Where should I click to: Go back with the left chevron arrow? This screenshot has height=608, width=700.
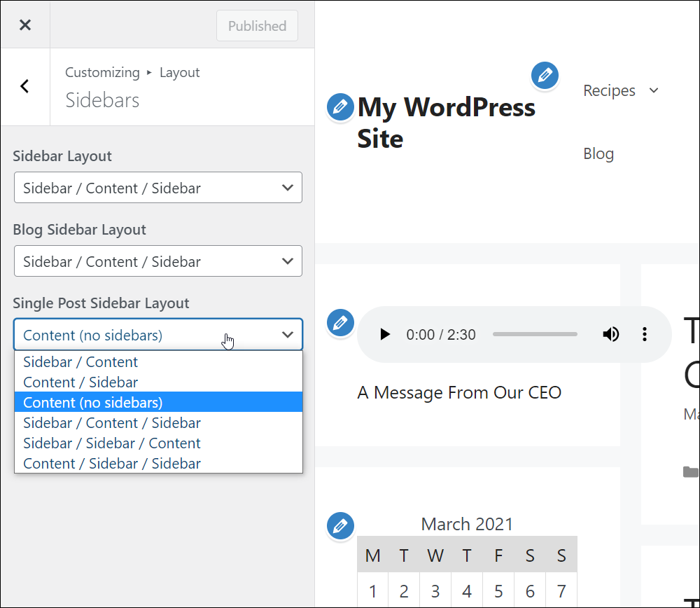25,86
